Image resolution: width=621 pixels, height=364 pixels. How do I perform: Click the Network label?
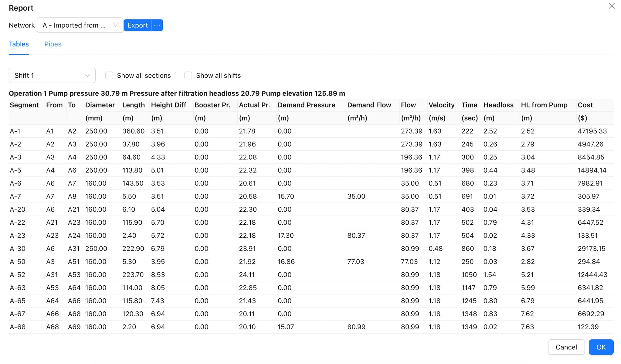22,25
